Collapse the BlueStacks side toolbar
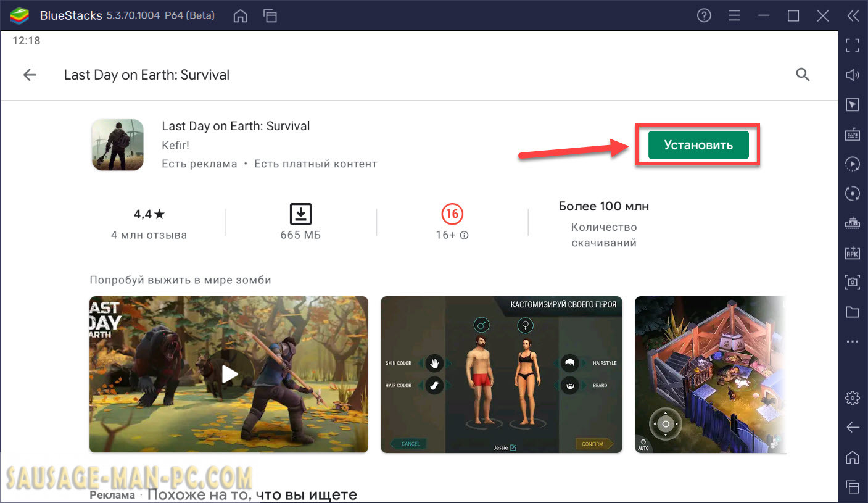Viewport: 868px width, 503px height. (853, 16)
